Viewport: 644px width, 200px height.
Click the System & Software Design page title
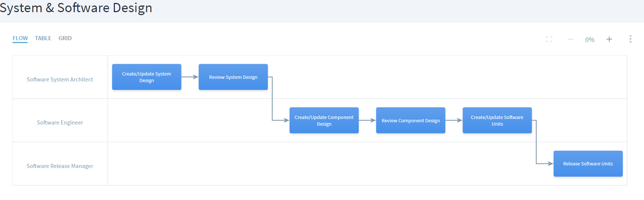76,8
